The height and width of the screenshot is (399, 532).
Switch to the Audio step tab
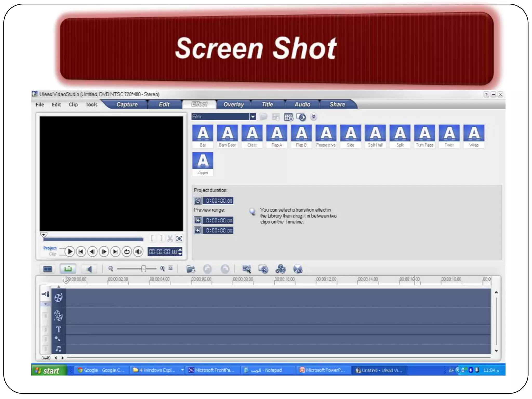[302, 104]
